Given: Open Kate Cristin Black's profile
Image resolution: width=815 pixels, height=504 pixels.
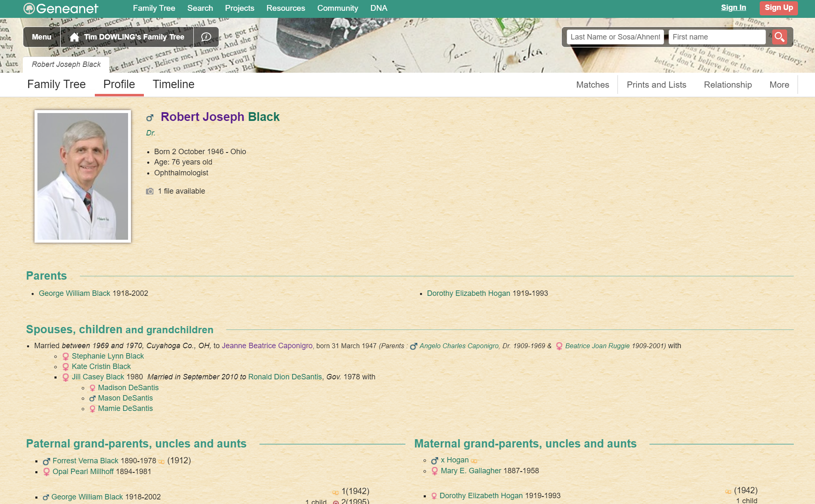Looking at the screenshot, I should click(101, 366).
